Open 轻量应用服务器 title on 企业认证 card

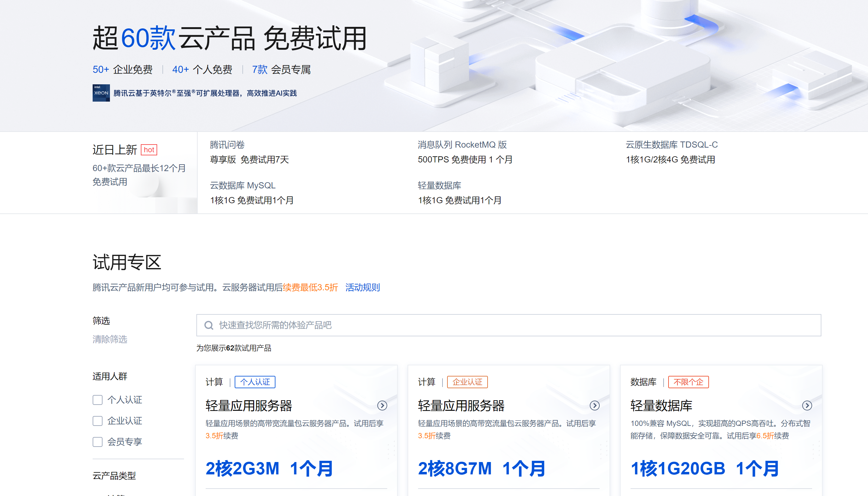(x=461, y=406)
